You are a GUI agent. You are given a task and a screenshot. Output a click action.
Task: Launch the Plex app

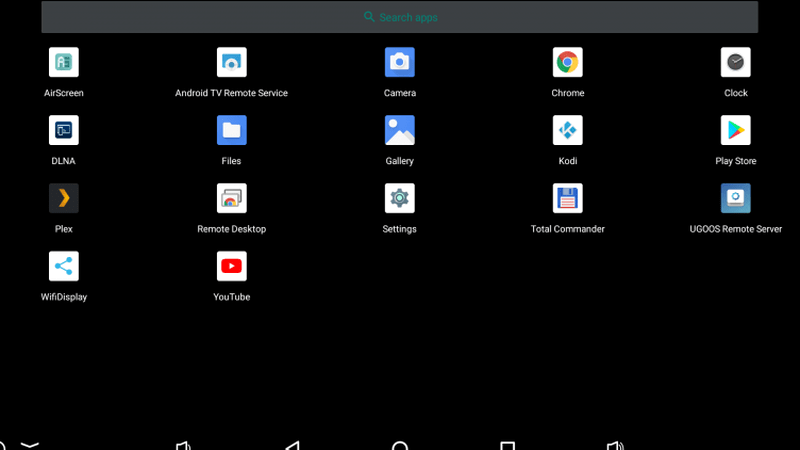[x=64, y=198]
